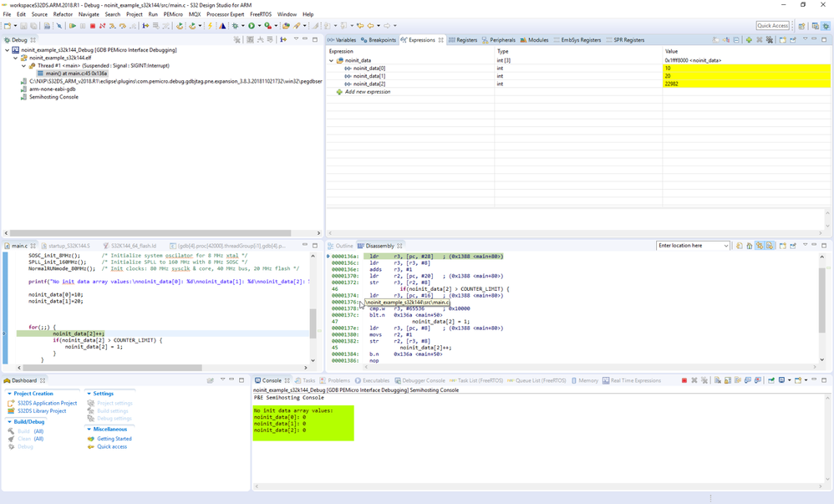Screen dimensions: 834x504
Task: Collapse noinit_example_s32k144_Debug launch node
Action: click(7, 50)
